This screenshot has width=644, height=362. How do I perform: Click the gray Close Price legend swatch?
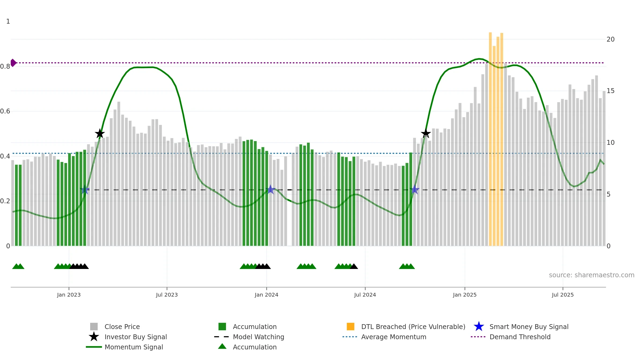click(x=94, y=326)
